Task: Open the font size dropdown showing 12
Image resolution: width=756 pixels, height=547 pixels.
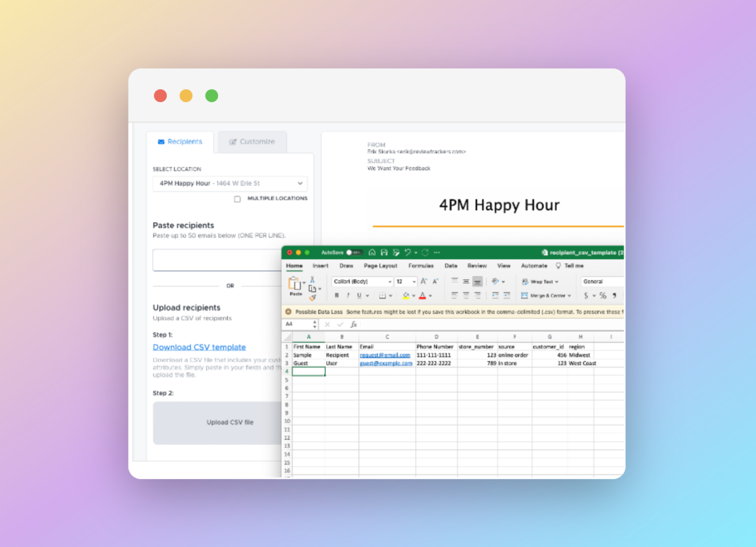Action: pyautogui.click(x=406, y=281)
